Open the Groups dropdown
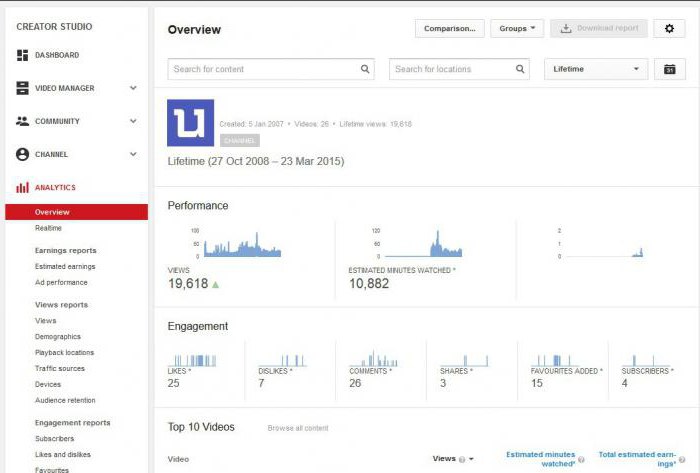700x473 pixels. 517,29
